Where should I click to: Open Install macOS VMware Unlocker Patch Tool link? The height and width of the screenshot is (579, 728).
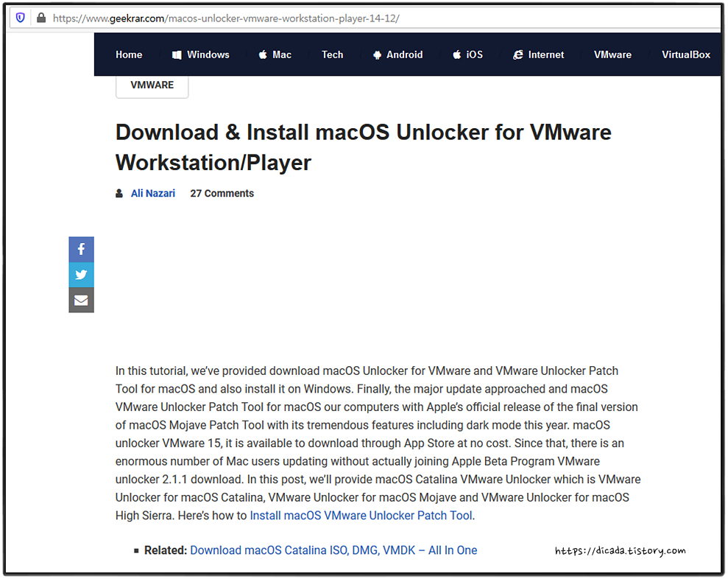361,516
